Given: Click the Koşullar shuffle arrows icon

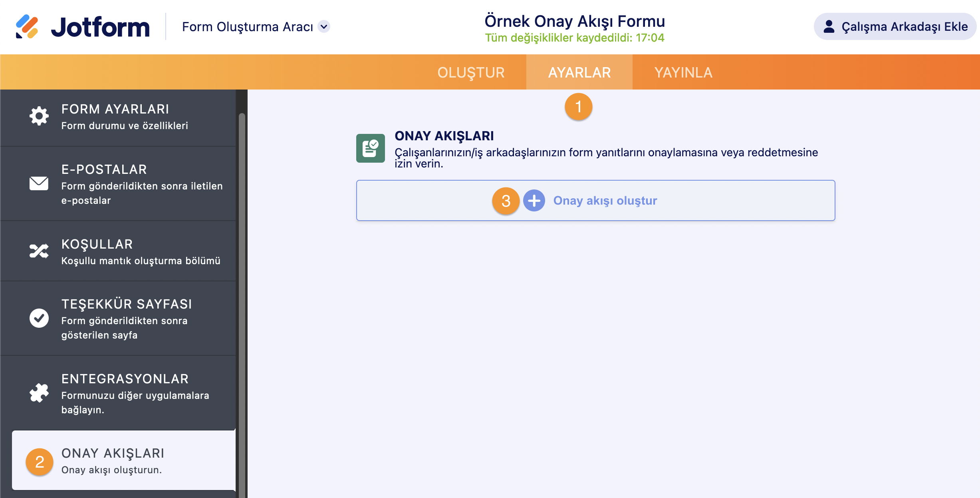Looking at the screenshot, I should pos(39,251).
